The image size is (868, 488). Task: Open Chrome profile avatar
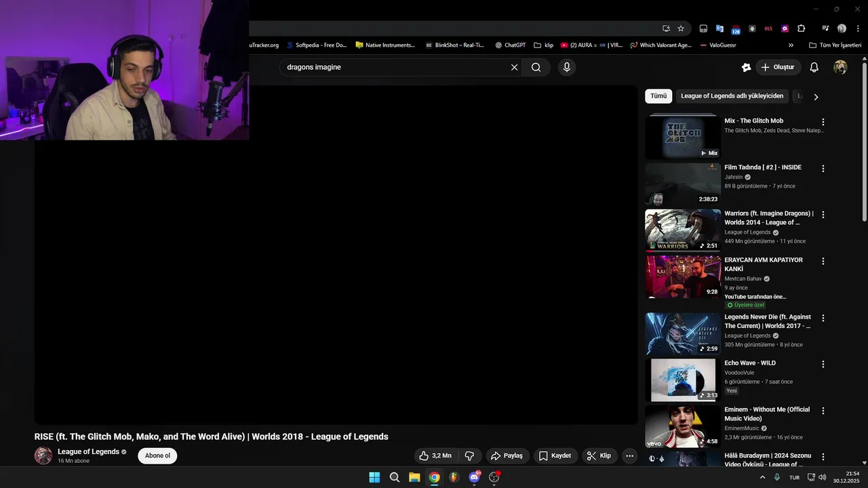[842, 28]
